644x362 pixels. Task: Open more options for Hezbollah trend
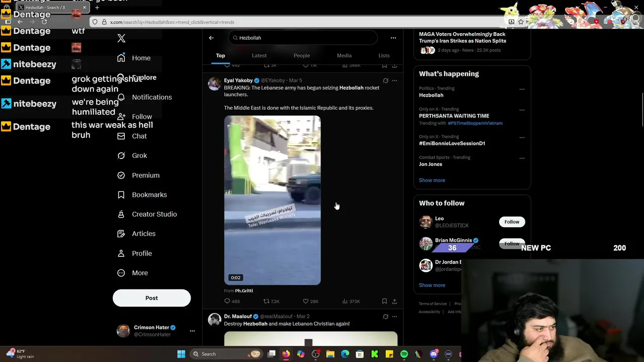click(522, 89)
